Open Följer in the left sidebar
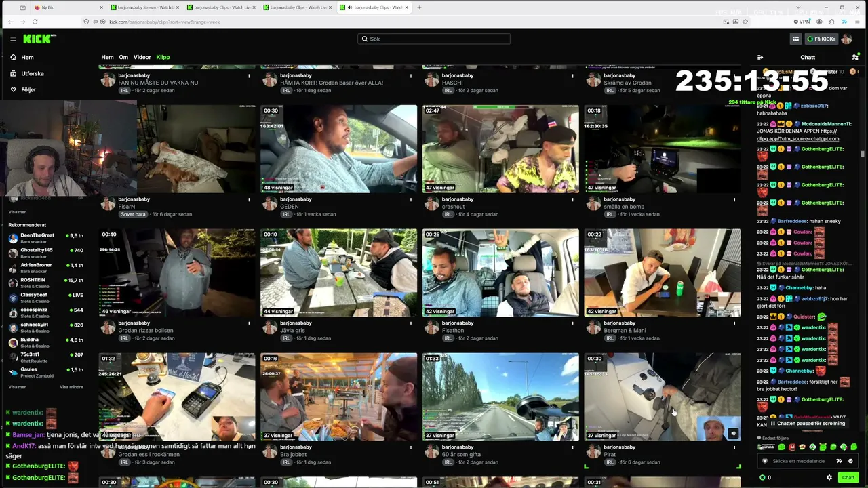Viewport: 868px width, 488px height. click(28, 89)
